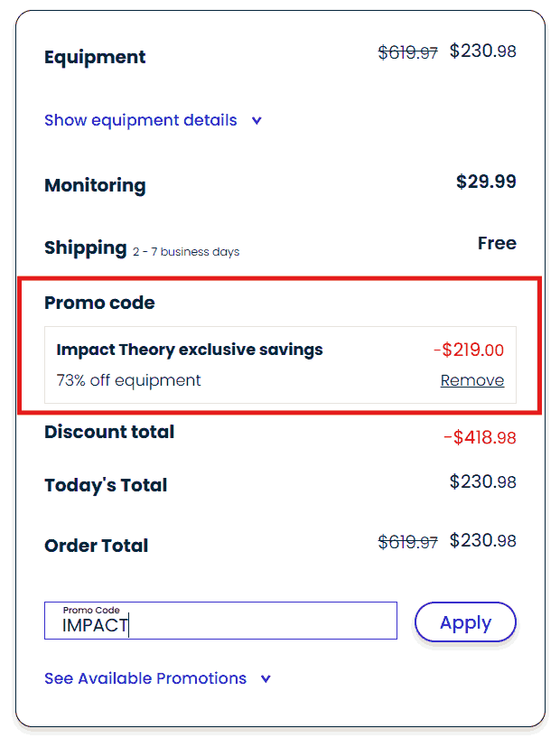The image size is (560, 738).
Task: Click the Free shipping value
Action: tap(497, 243)
